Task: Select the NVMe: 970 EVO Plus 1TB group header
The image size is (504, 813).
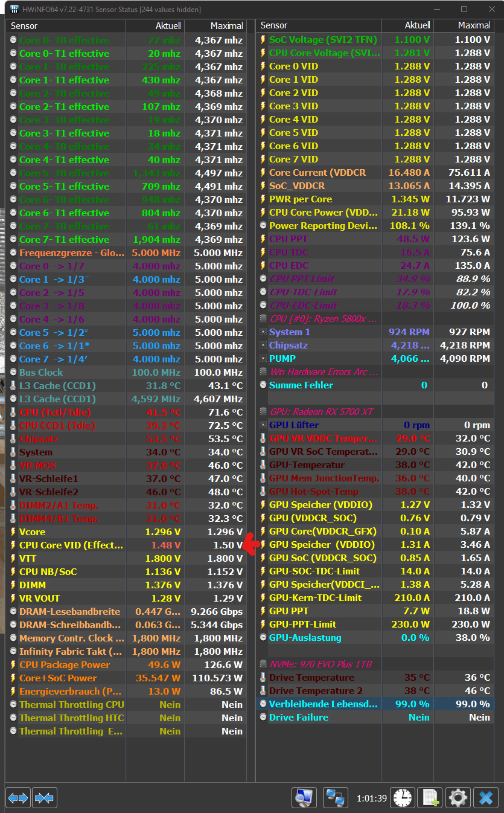Action: click(375, 664)
